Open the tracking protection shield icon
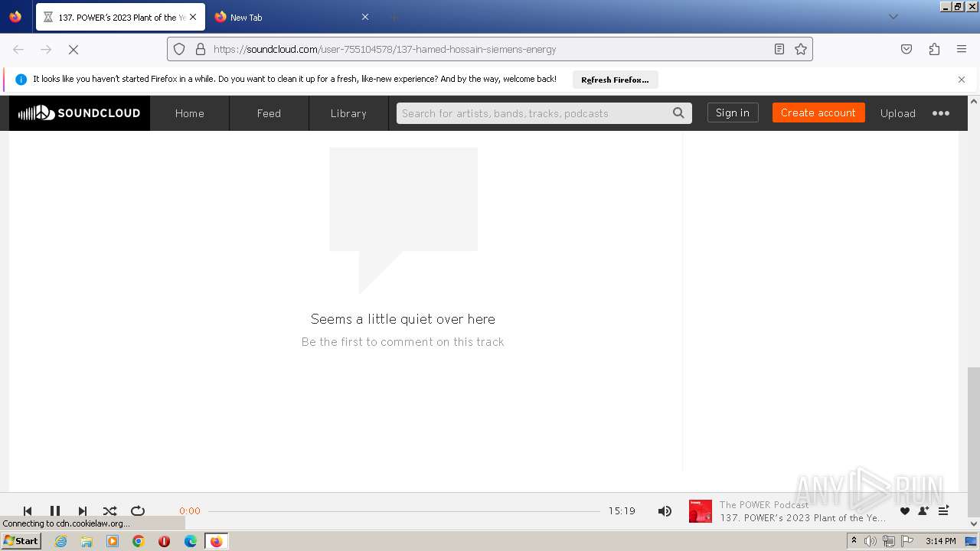 coord(179,49)
